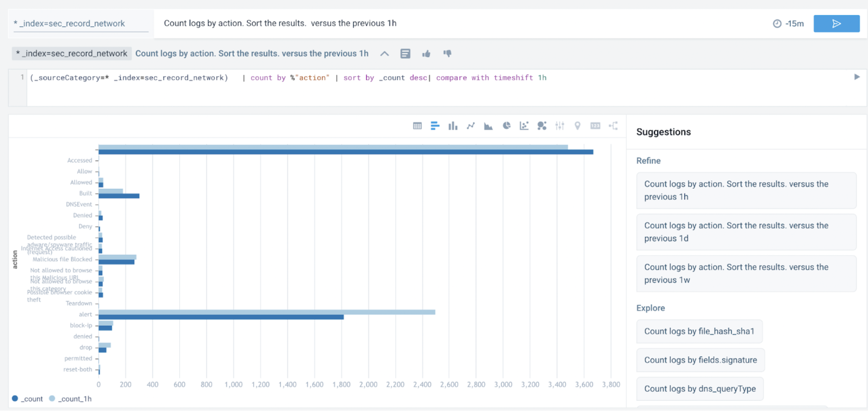Open the -15m time range picker

pos(788,24)
